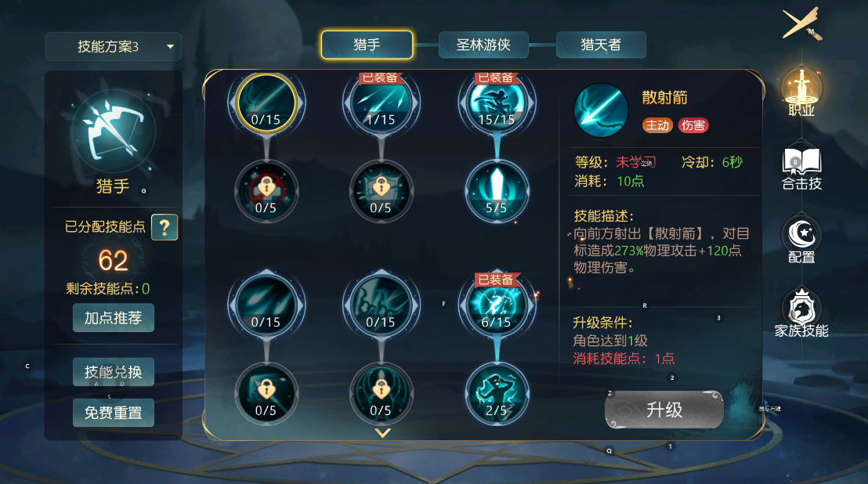Select the 猎手 tab
Viewport: 868px width, 484px height.
[x=367, y=45]
